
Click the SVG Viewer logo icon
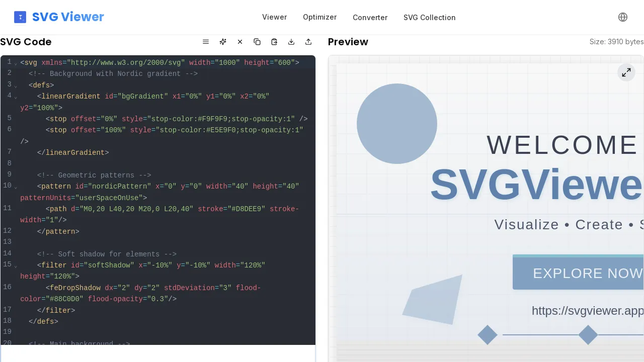pos(20,17)
